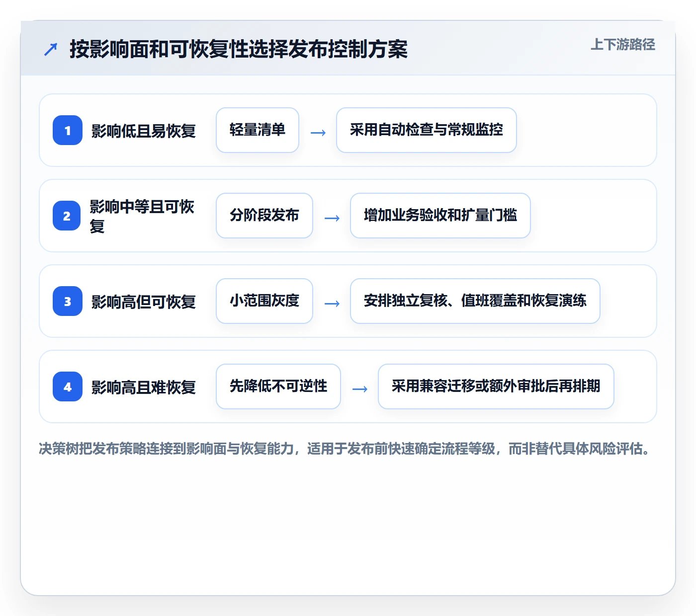Select the 影响高但可恢复 row label
The height and width of the screenshot is (616, 696).
(x=144, y=302)
